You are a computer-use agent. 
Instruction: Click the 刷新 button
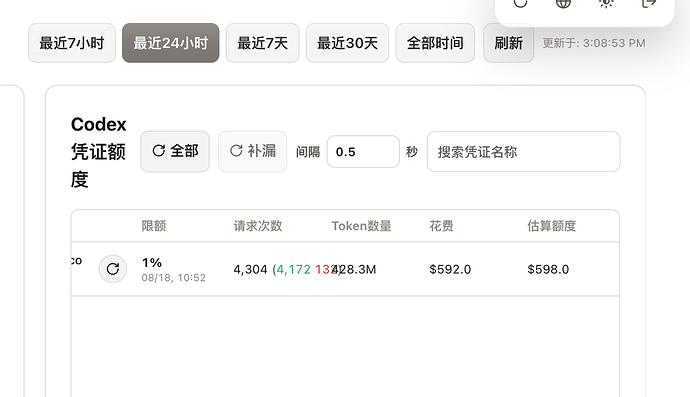pyautogui.click(x=509, y=43)
